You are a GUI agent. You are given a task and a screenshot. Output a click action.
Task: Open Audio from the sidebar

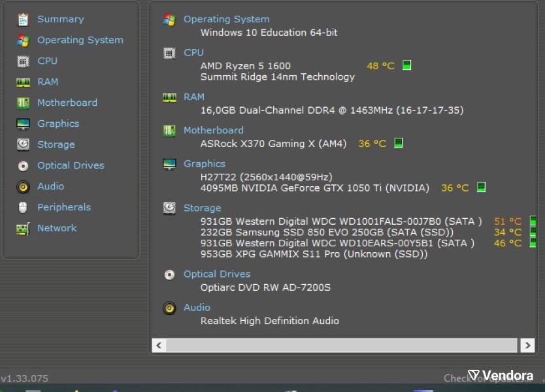tap(51, 187)
